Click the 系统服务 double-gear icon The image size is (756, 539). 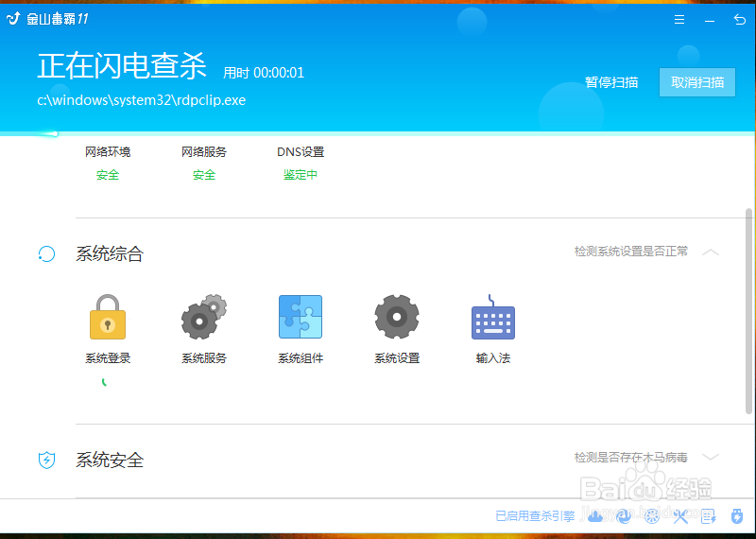click(203, 317)
